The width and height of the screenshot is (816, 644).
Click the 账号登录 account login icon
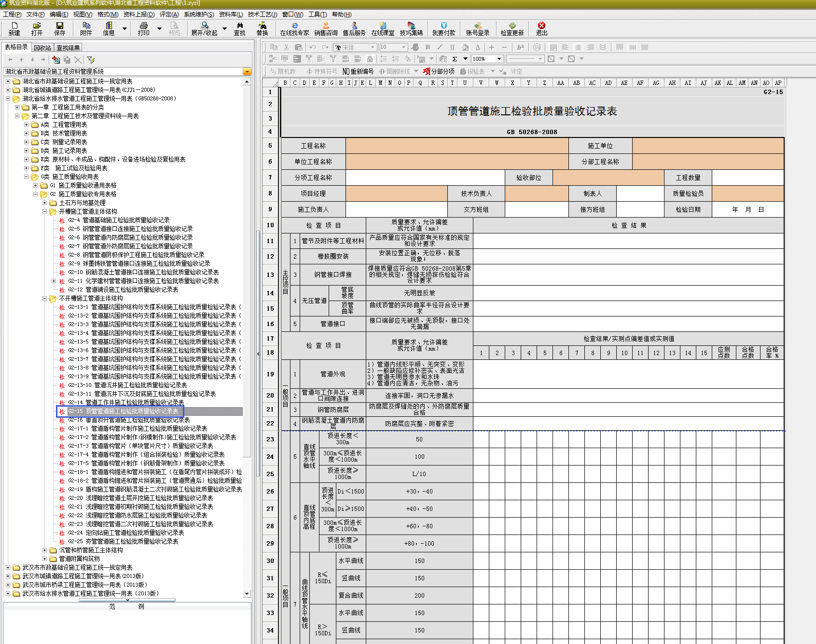pos(477,28)
